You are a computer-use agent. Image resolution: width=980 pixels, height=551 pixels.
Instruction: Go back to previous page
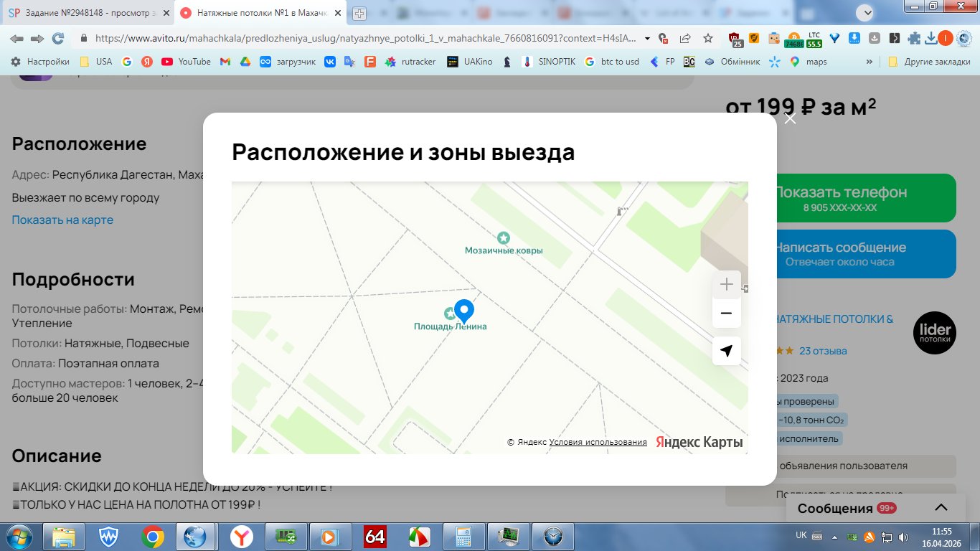[x=17, y=39]
